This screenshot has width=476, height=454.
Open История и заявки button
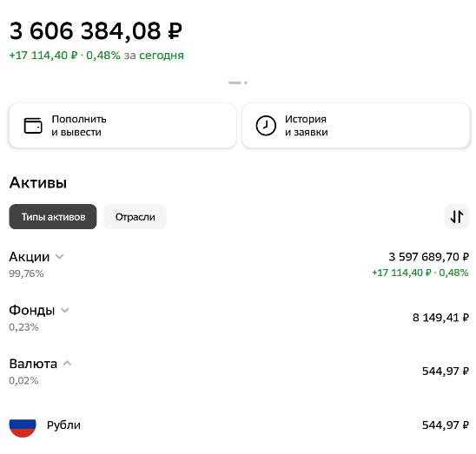(x=356, y=126)
